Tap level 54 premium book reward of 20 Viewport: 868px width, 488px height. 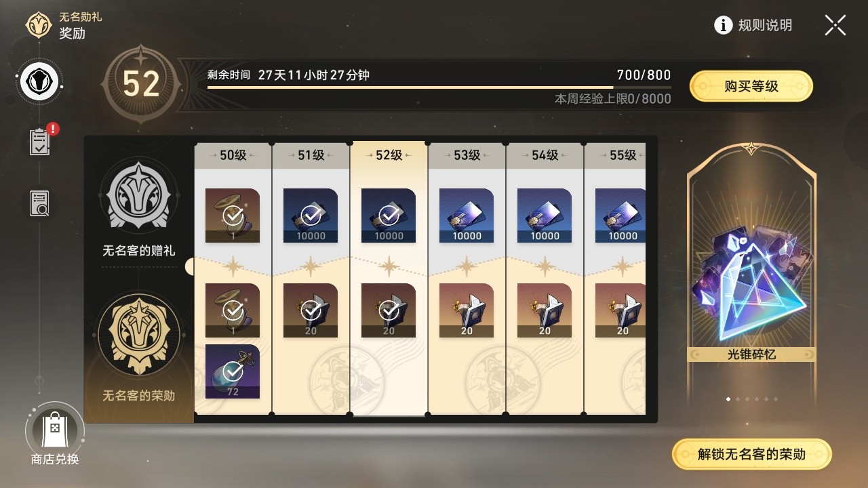pyautogui.click(x=545, y=310)
